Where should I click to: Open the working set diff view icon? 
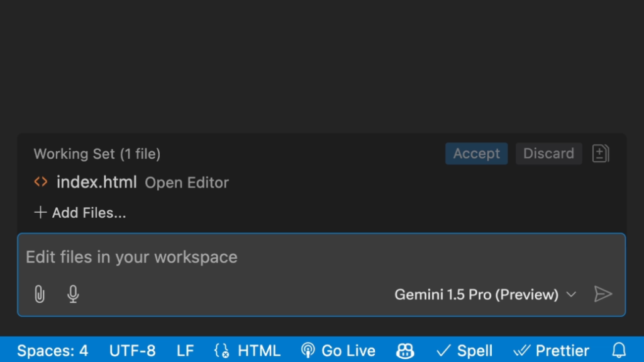pos(601,154)
